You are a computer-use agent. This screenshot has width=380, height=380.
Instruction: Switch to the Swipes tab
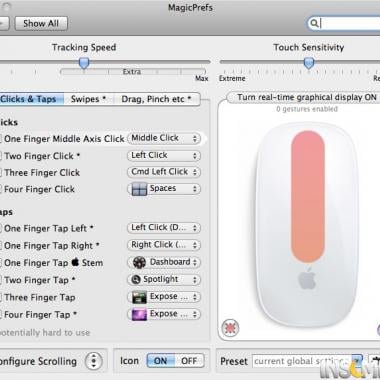(x=88, y=99)
